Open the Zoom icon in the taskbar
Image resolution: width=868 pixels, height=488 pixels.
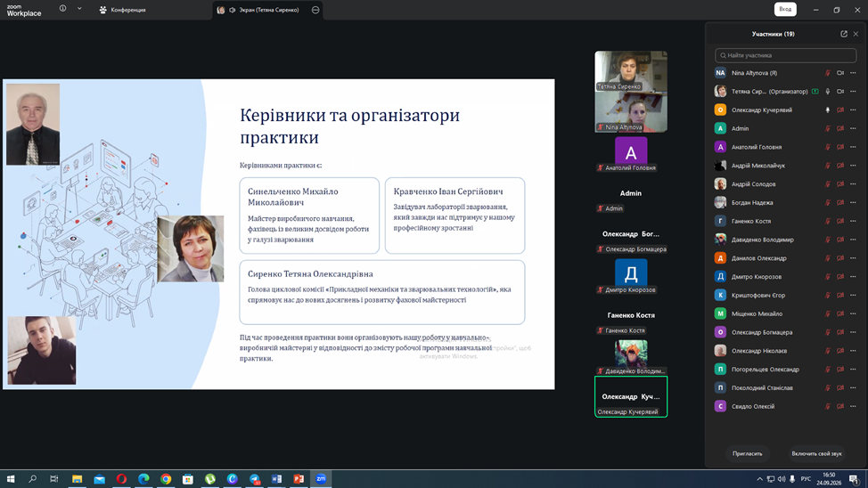pos(321,478)
